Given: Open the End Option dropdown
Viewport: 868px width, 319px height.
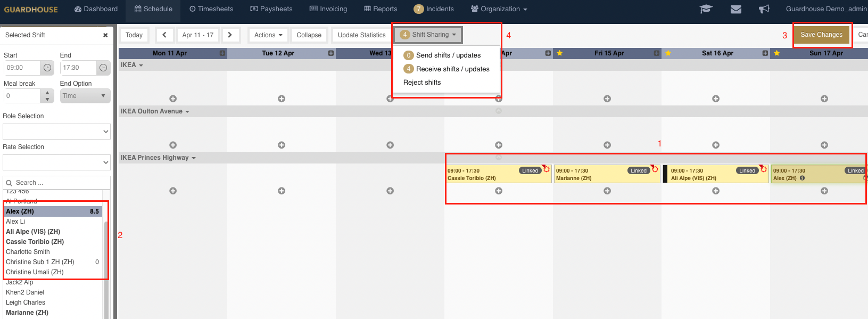Looking at the screenshot, I should (85, 96).
